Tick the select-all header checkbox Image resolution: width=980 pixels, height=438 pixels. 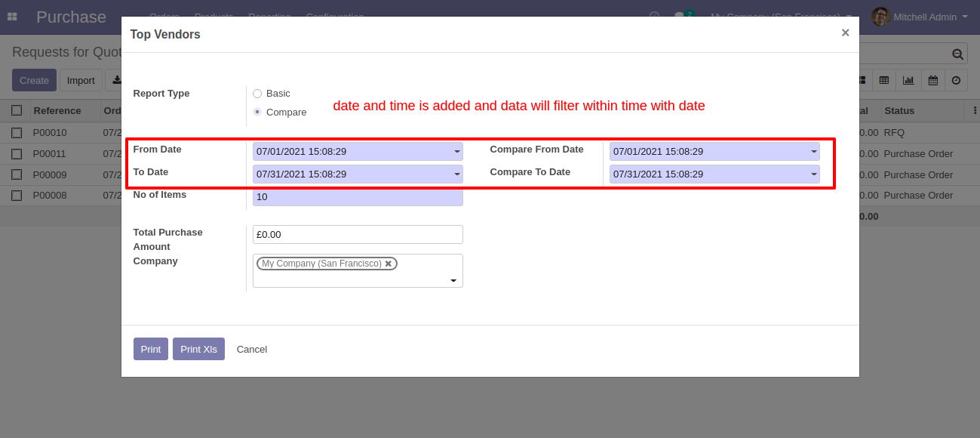(17, 110)
